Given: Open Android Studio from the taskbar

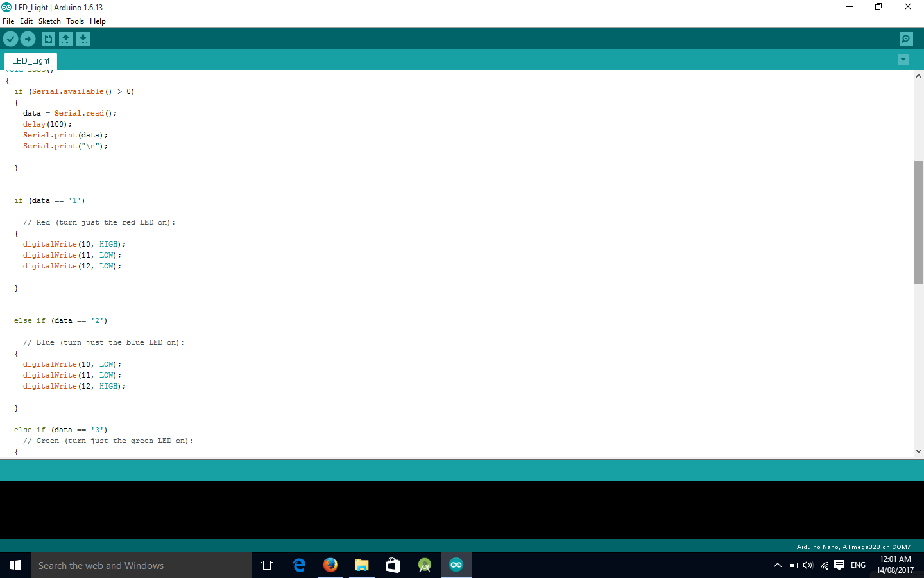Looking at the screenshot, I should [x=425, y=565].
